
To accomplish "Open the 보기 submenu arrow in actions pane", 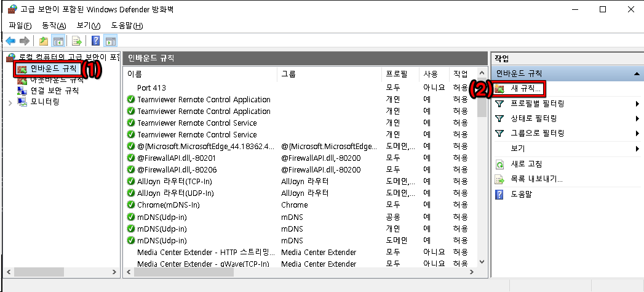I will click(637, 148).
